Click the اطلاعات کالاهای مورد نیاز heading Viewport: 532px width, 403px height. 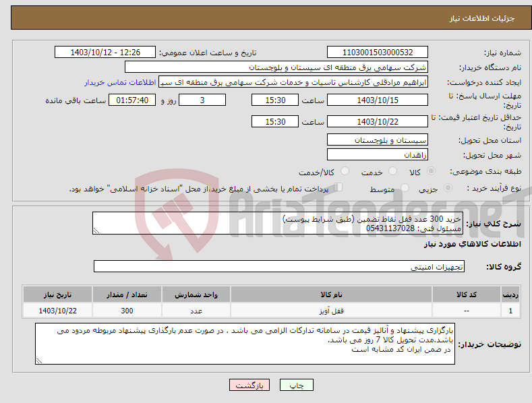(472, 244)
